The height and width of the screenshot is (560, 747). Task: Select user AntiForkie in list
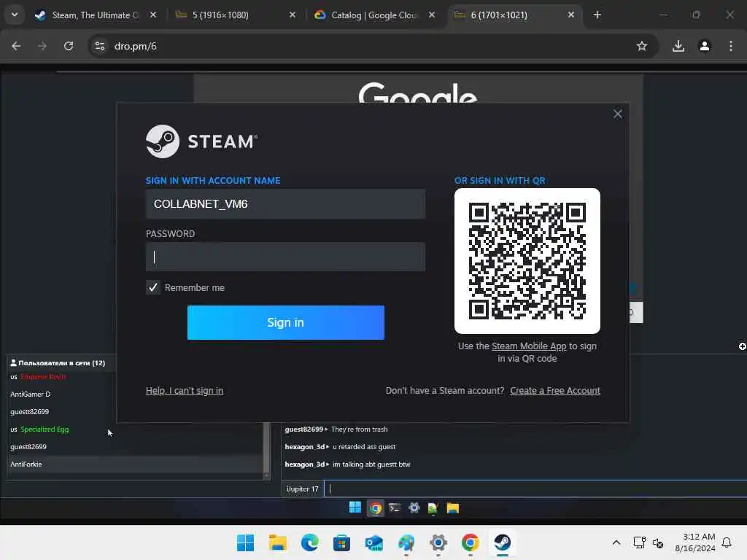pyautogui.click(x=26, y=464)
